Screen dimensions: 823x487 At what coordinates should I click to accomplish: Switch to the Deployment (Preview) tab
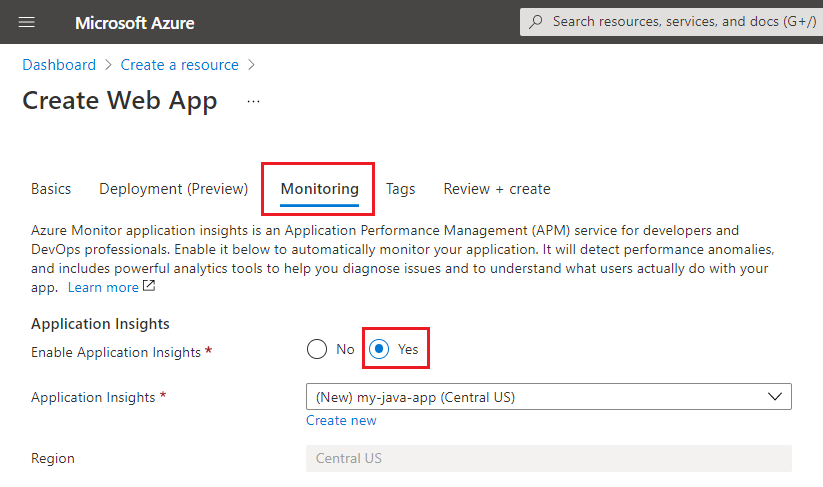pyautogui.click(x=174, y=189)
